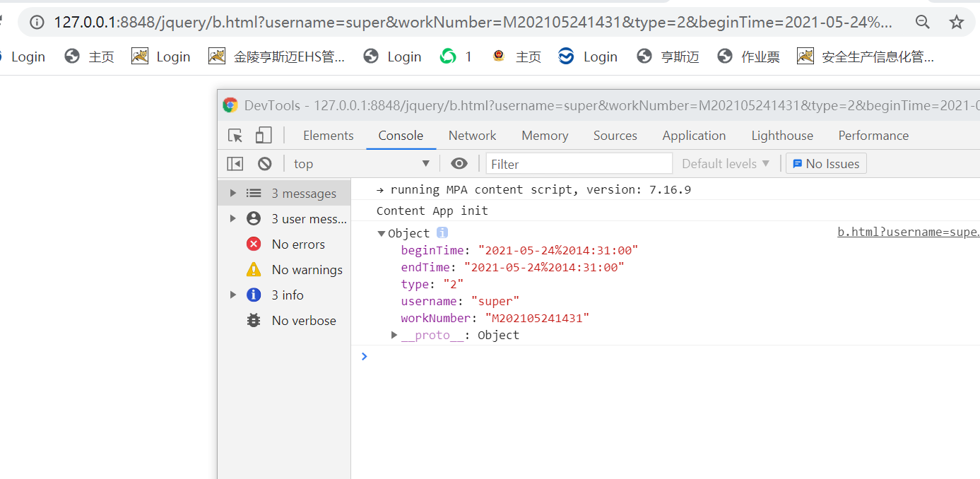The width and height of the screenshot is (980, 479).
Task: Select the No warnings sidebar item
Action: click(284, 269)
